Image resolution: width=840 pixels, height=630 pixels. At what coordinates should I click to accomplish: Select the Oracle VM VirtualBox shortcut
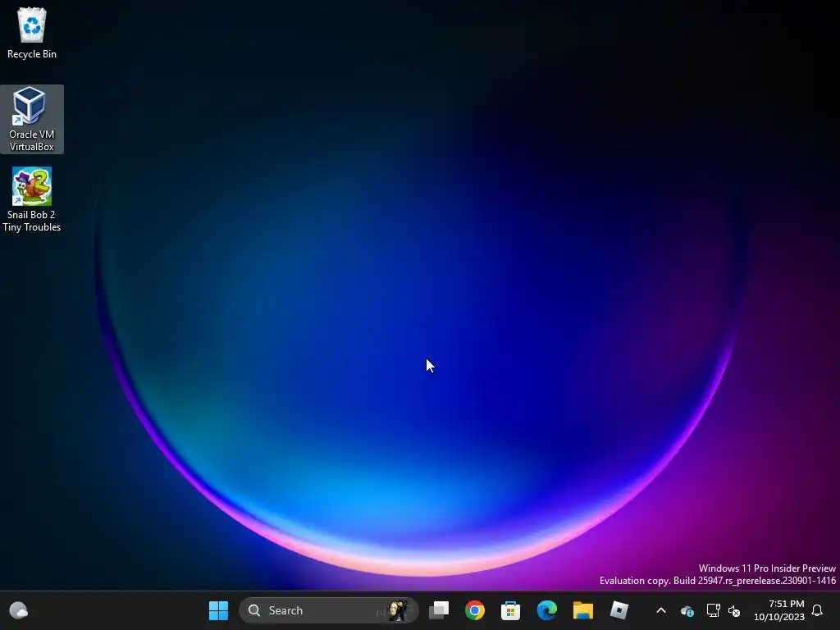(x=32, y=119)
